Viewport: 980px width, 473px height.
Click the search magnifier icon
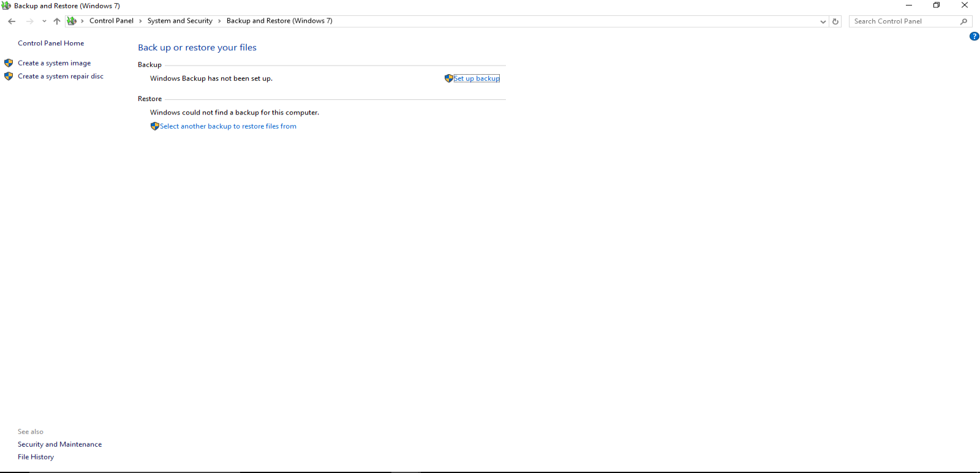[x=964, y=21]
